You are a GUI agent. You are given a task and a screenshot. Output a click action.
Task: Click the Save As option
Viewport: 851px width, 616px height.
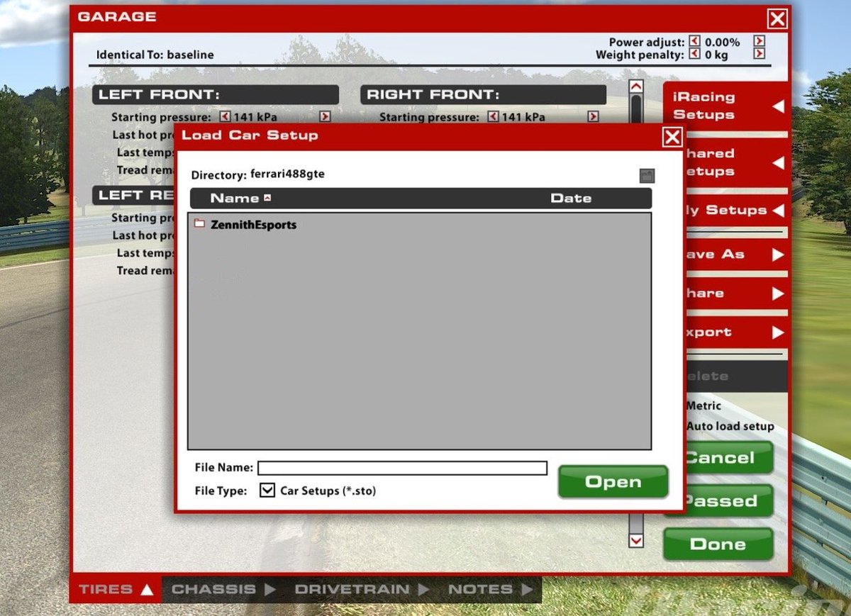pos(736,254)
